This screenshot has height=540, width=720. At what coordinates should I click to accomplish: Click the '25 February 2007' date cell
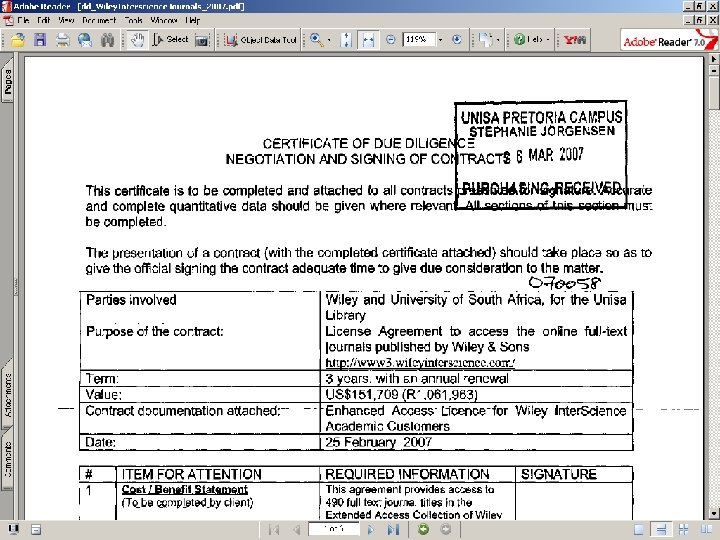point(476,442)
